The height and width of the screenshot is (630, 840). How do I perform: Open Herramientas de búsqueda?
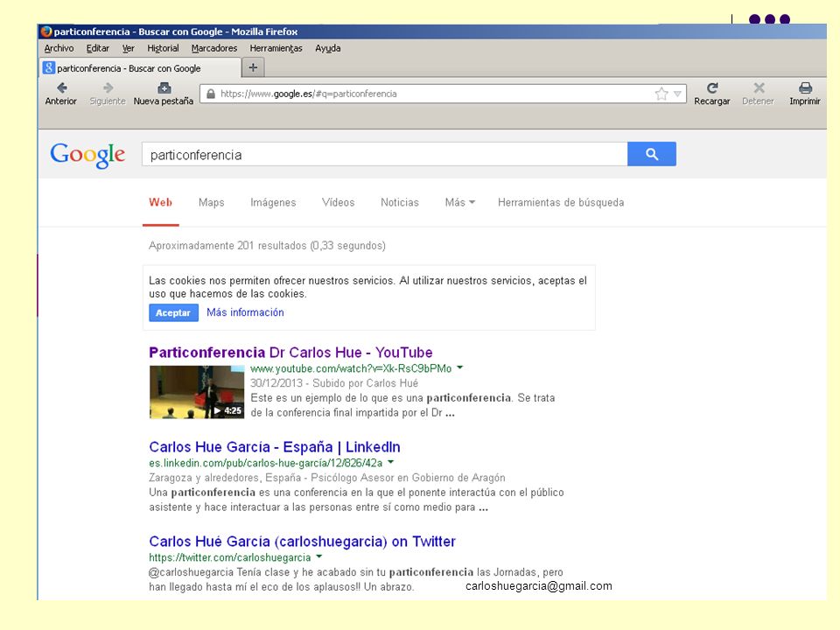point(561,202)
